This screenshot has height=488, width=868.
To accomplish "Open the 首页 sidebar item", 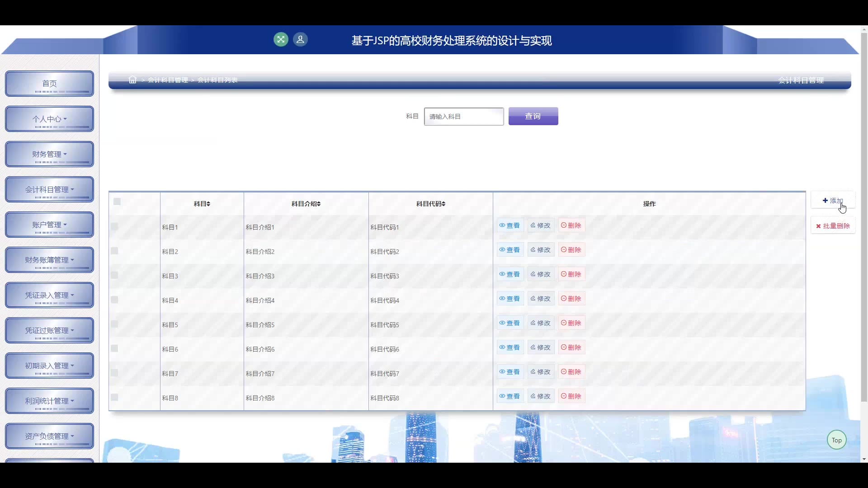I will [x=49, y=84].
